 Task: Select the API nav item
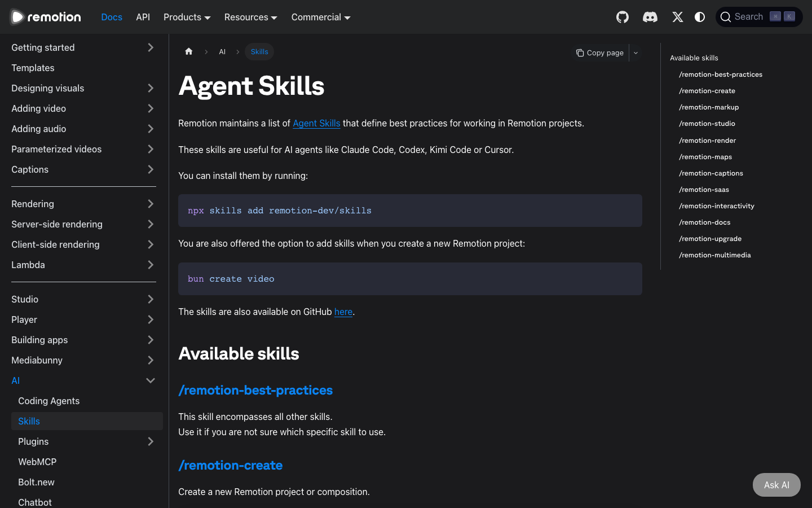[x=143, y=17]
